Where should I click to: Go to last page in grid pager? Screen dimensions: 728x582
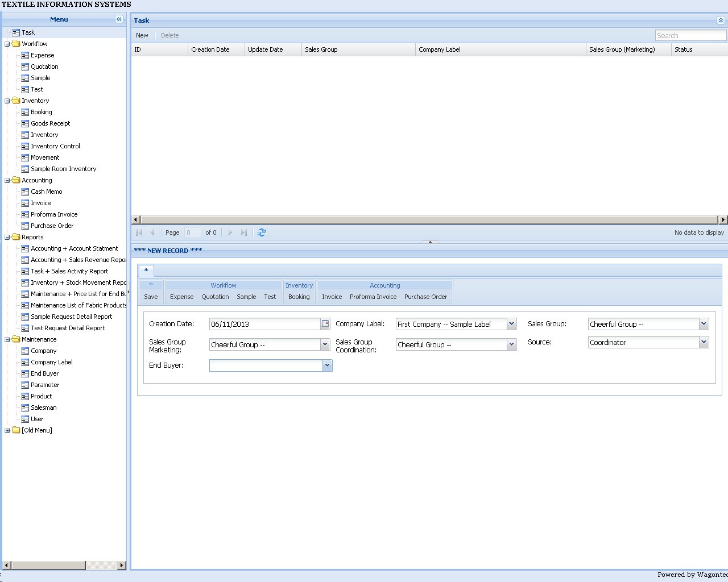pyautogui.click(x=244, y=232)
